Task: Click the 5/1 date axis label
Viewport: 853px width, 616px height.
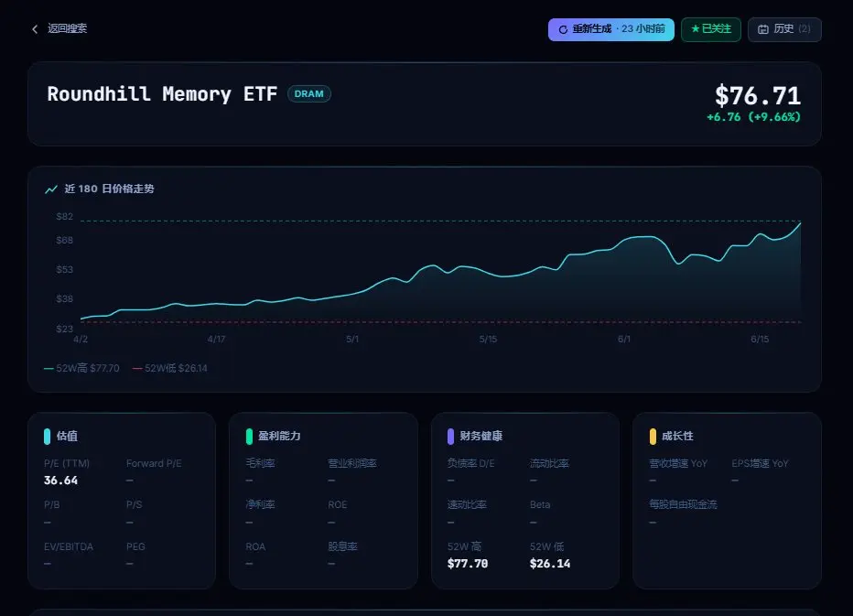Action: 352,339
